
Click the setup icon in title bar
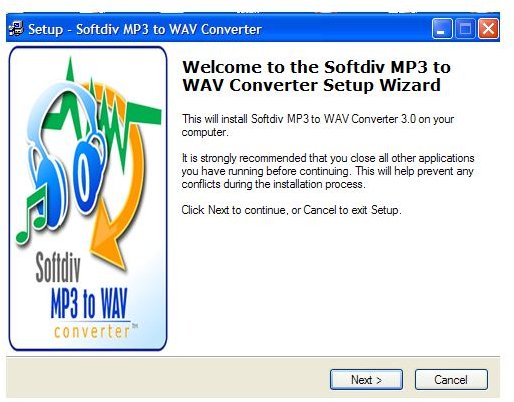click(16, 29)
